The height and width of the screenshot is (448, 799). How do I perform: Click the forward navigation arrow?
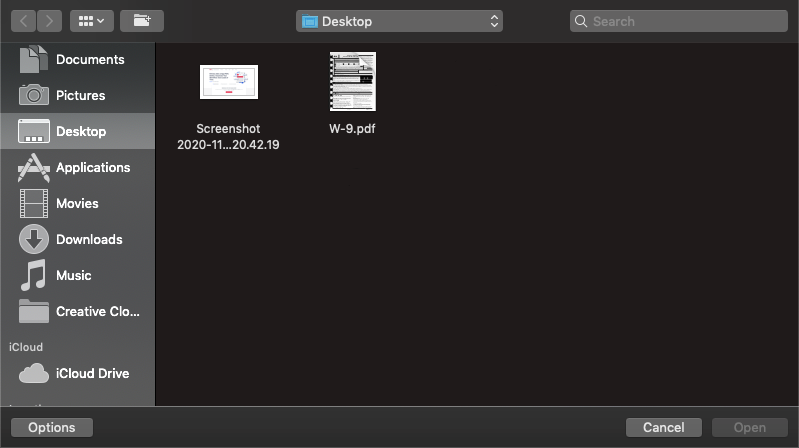(x=50, y=21)
